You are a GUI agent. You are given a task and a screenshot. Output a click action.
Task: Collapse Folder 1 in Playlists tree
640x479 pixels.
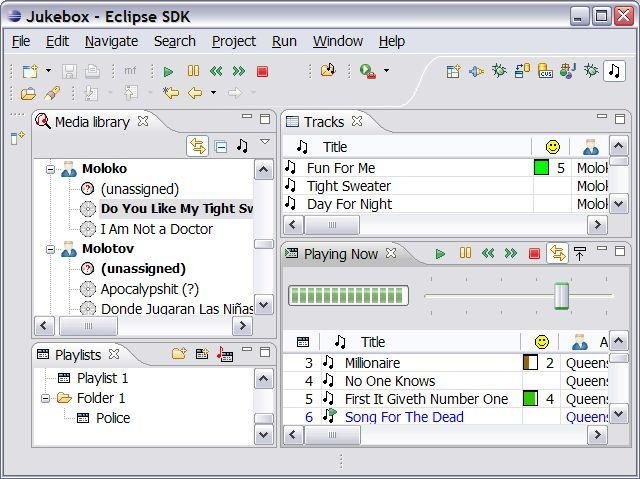[x=45, y=398]
